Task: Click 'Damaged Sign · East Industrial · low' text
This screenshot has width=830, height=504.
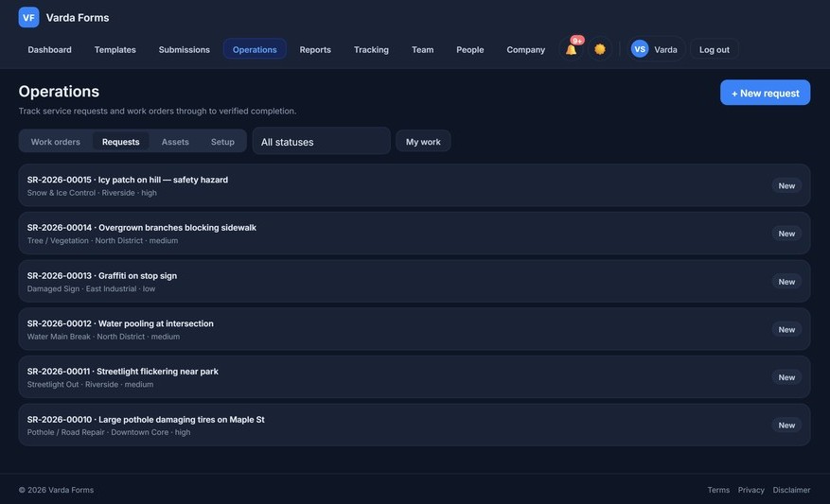Action: point(91,288)
